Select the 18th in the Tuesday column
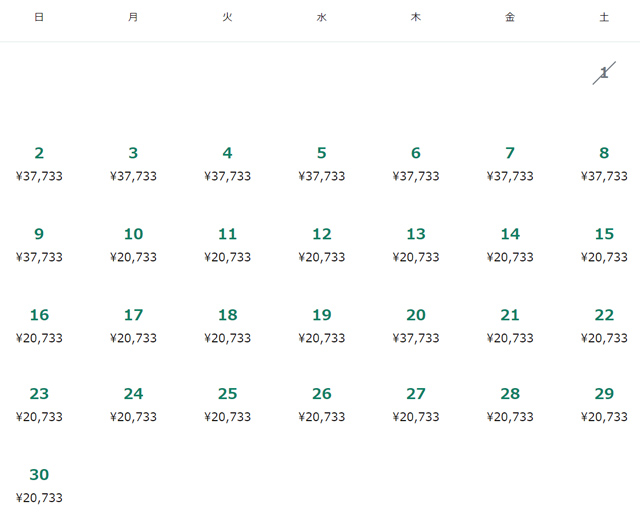The height and width of the screenshot is (520, 640). [227, 325]
